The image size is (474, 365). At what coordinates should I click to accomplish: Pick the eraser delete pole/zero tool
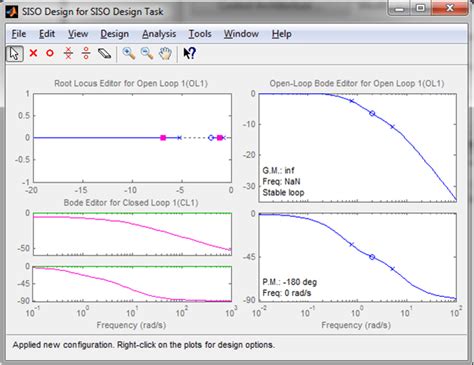(104, 53)
